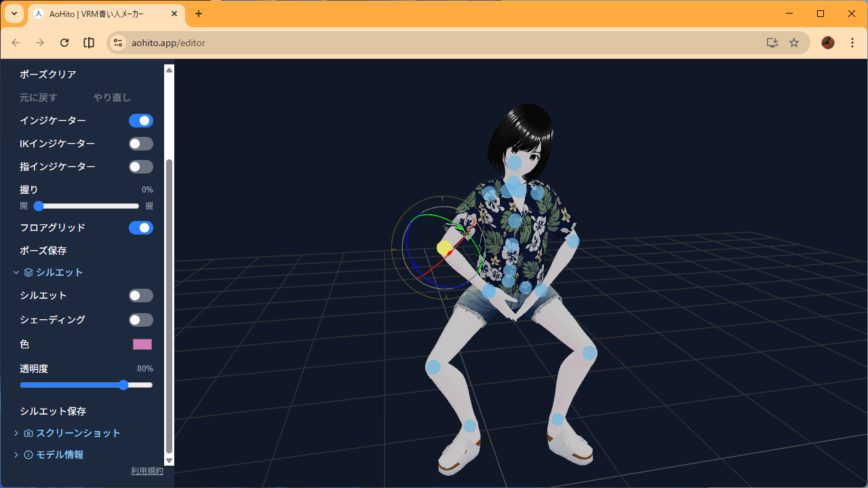This screenshot has width=868, height=488.
Task: Disable the インジケーター toggle
Action: [x=140, y=120]
